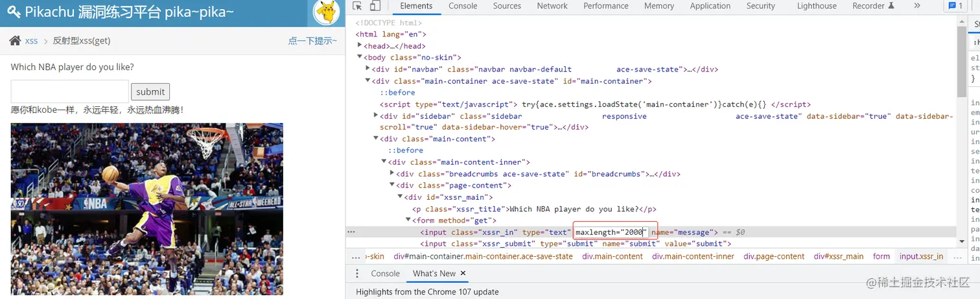Select the xssr_submit input node
980x299 pixels.
576,244
